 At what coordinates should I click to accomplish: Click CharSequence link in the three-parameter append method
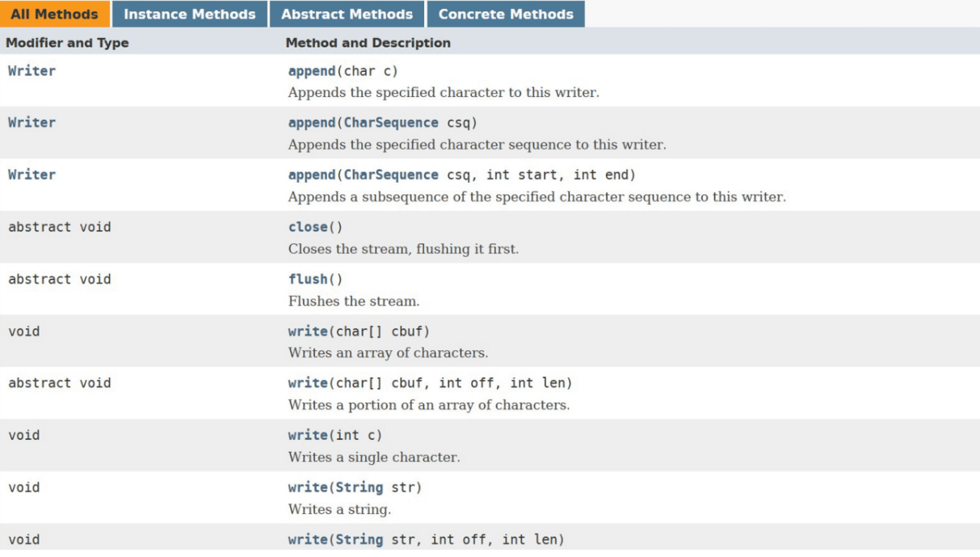pos(391,175)
